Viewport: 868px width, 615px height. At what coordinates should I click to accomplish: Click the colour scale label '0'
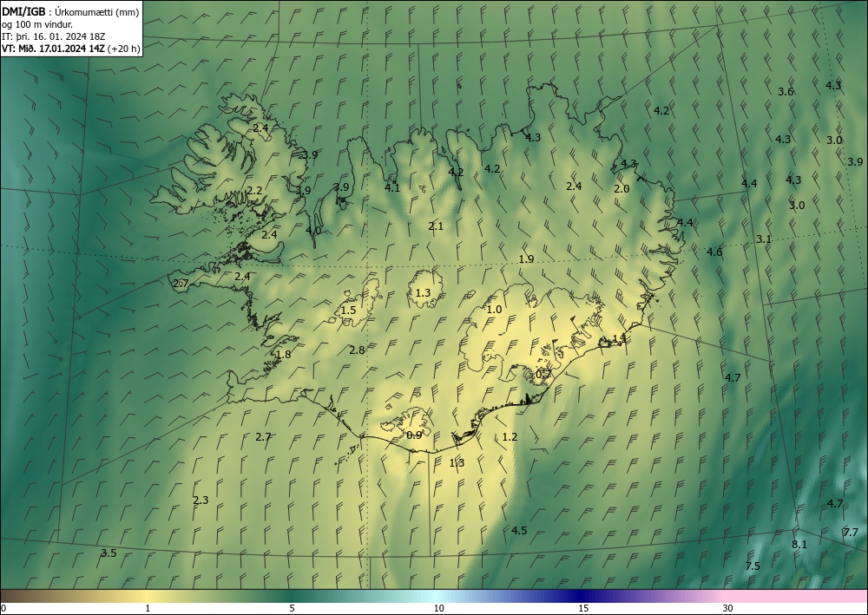[x=3, y=609]
